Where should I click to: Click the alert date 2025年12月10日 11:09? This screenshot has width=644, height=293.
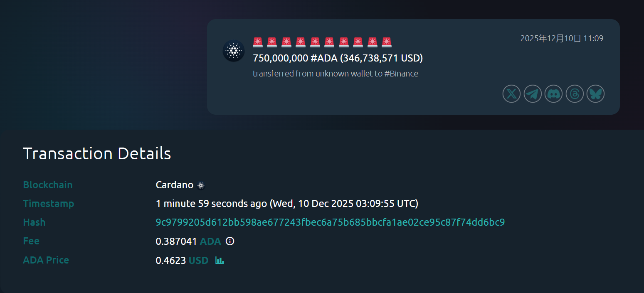tap(562, 39)
